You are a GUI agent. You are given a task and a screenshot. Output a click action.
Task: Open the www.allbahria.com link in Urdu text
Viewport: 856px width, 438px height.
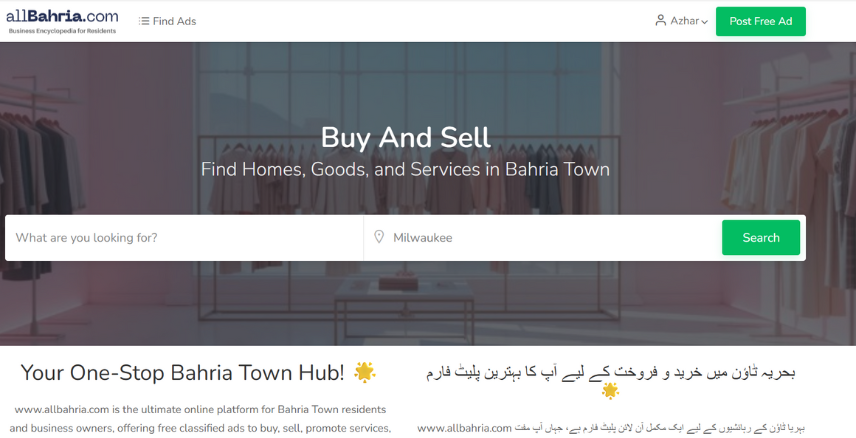pos(465,428)
